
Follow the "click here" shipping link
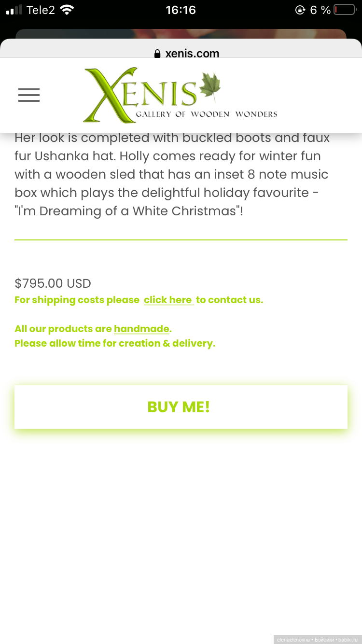168,300
